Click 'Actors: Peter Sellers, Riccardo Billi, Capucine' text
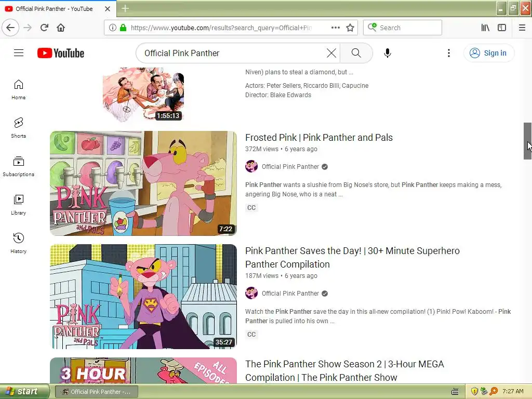The height and width of the screenshot is (399, 532). (307, 86)
